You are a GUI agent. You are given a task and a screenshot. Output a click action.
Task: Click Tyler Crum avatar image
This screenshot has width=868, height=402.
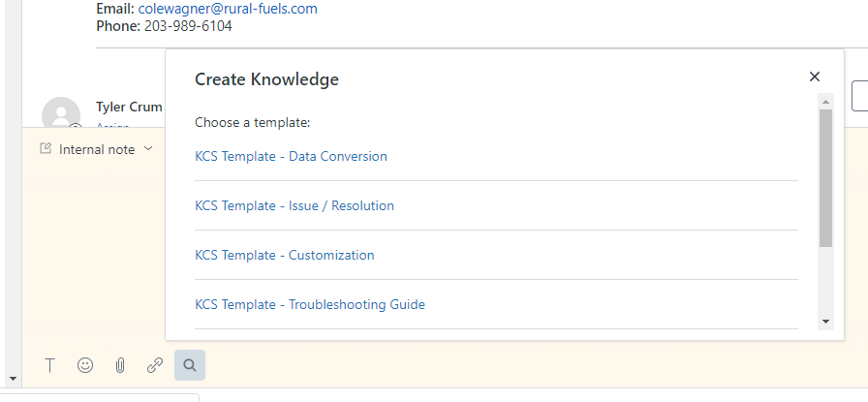pyautogui.click(x=61, y=112)
